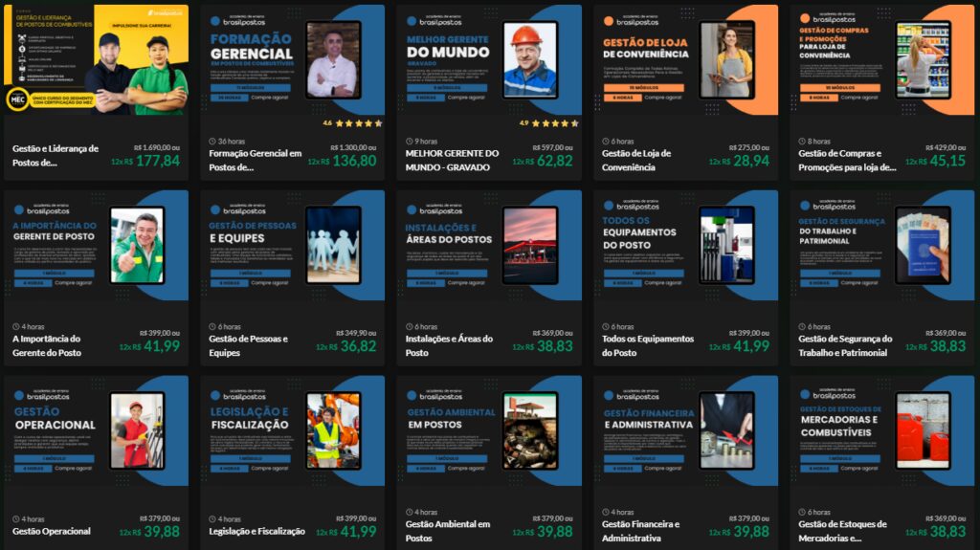Click the clock icon on Gestão de Loja de Conveniência card
Viewport: 980px width, 550px height.
point(606,142)
